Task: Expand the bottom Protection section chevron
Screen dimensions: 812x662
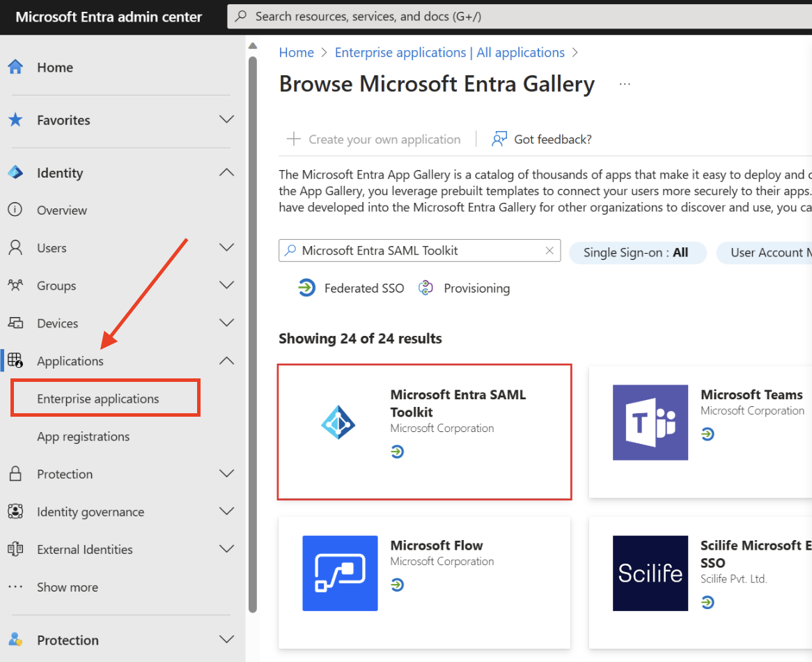Action: (226, 639)
